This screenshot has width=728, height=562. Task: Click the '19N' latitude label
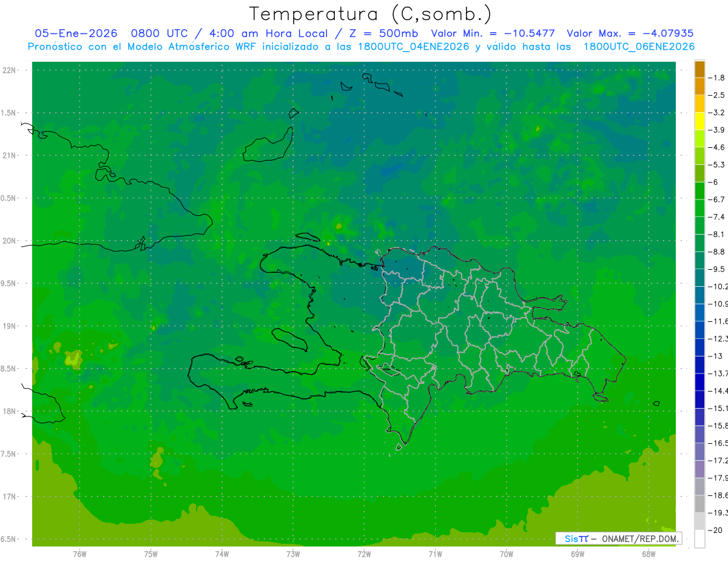point(8,326)
